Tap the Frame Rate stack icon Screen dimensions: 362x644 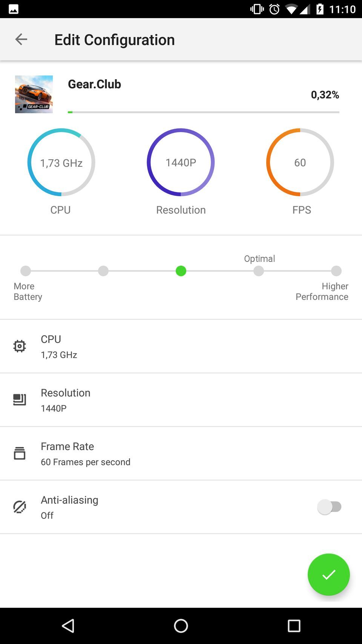click(x=20, y=453)
